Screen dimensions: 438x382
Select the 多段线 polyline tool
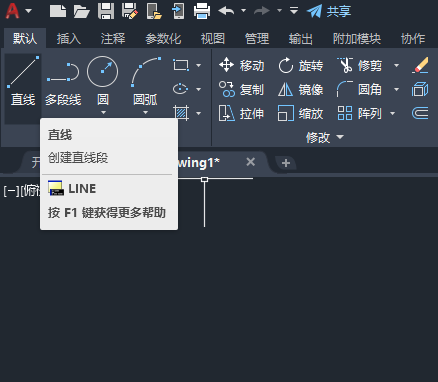point(63,82)
